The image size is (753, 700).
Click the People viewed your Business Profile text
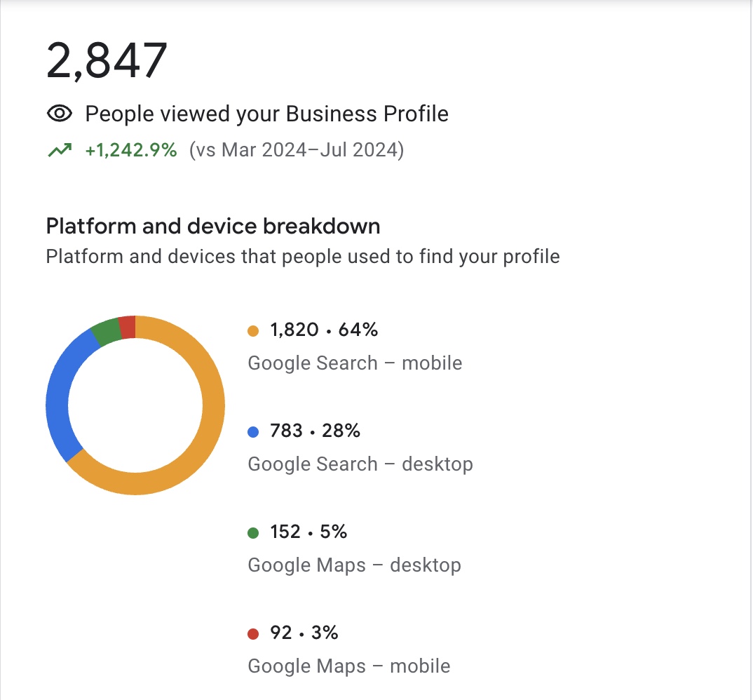(267, 114)
